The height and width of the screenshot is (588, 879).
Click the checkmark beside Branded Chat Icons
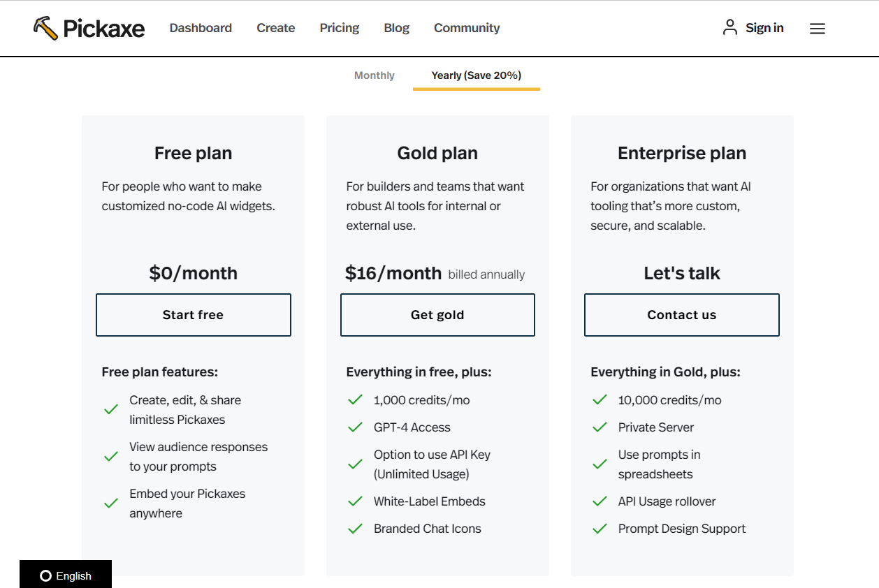point(355,529)
